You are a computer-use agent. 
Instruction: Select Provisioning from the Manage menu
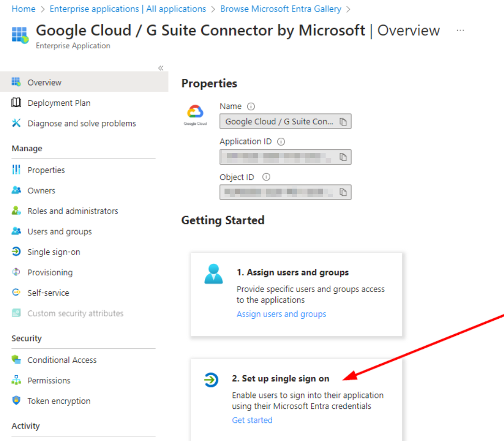tap(50, 273)
